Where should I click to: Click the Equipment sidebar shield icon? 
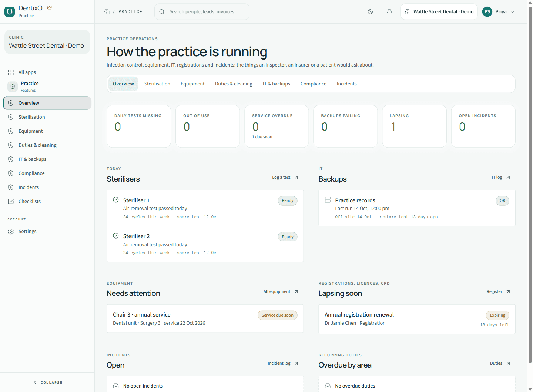point(11,131)
